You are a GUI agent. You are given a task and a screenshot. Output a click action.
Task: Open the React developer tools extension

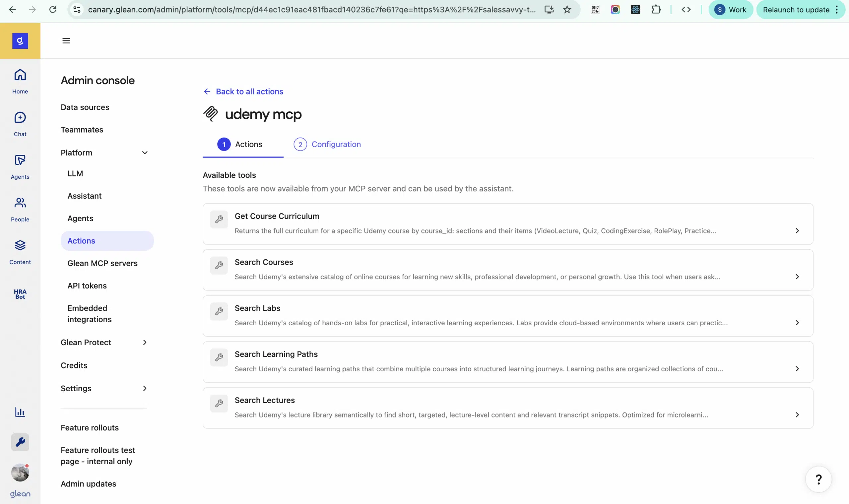click(x=636, y=10)
